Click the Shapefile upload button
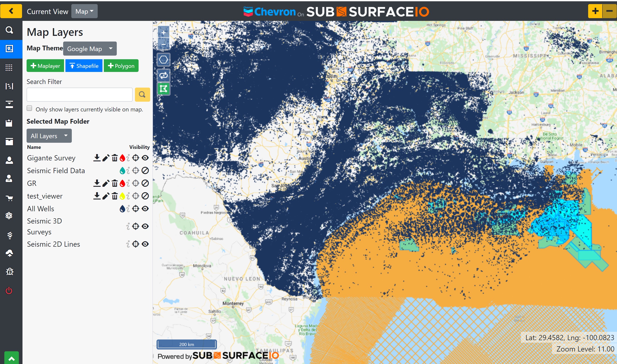This screenshot has width=617, height=364. pyautogui.click(x=84, y=66)
